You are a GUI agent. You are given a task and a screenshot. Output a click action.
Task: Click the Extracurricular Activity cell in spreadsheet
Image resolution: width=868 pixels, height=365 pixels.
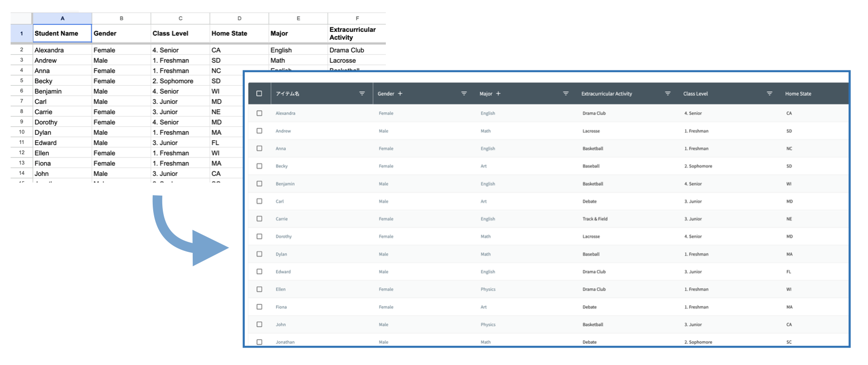(x=357, y=33)
